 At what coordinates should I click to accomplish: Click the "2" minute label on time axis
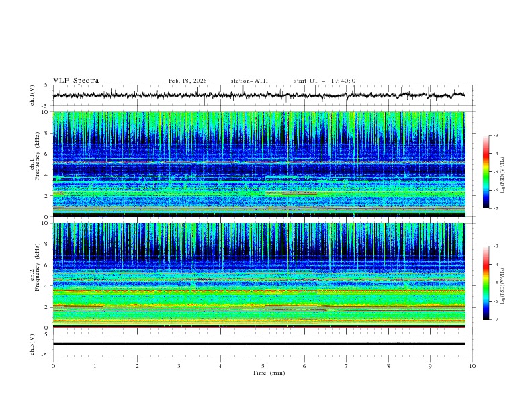click(137, 366)
